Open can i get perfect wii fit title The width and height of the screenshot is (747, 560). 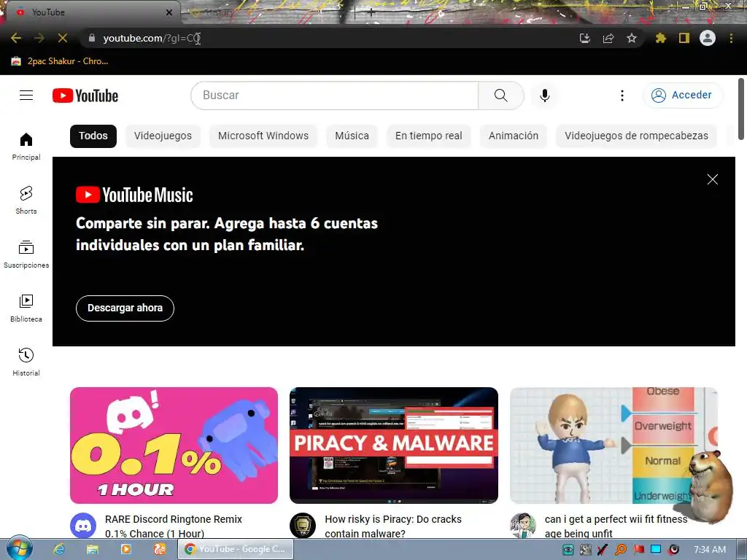pyautogui.click(x=616, y=526)
